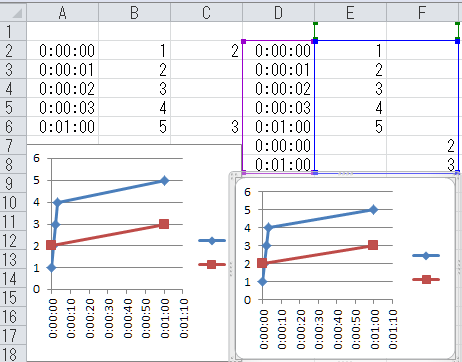Click cell A2 showing 0:00:00
The height and width of the screenshot is (362, 462).
click(63, 50)
